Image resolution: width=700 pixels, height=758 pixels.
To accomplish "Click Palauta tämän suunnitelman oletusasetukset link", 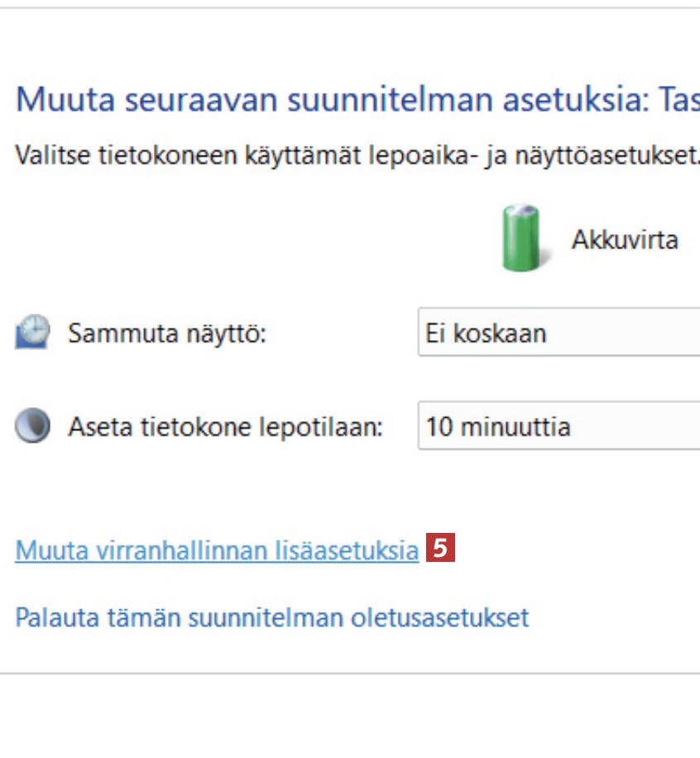I will tap(271, 617).
